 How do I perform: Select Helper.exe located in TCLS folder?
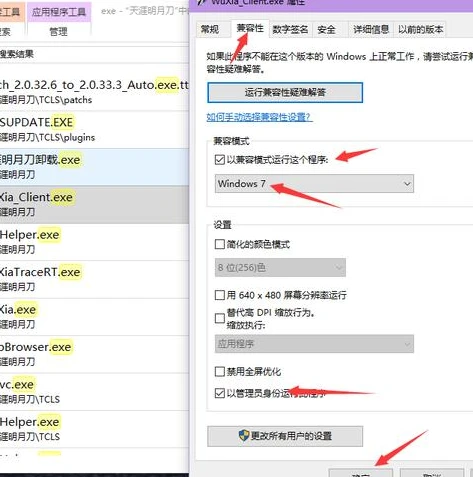coord(94,429)
